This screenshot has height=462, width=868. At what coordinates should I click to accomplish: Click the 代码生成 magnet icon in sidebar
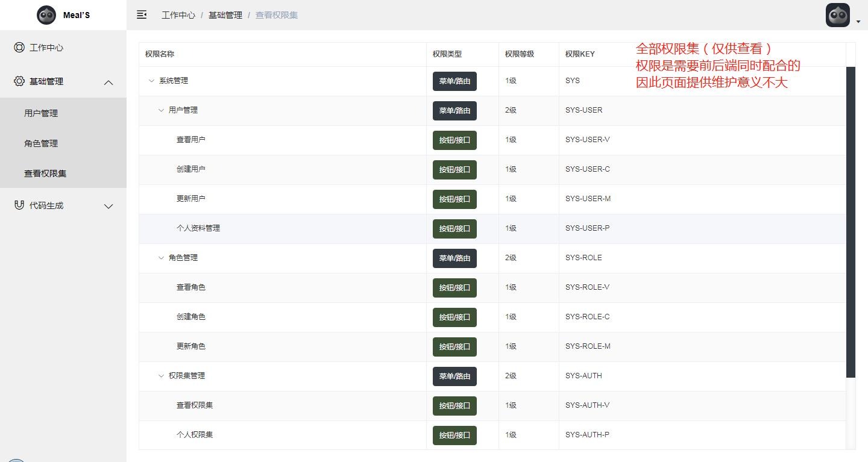(x=19, y=205)
